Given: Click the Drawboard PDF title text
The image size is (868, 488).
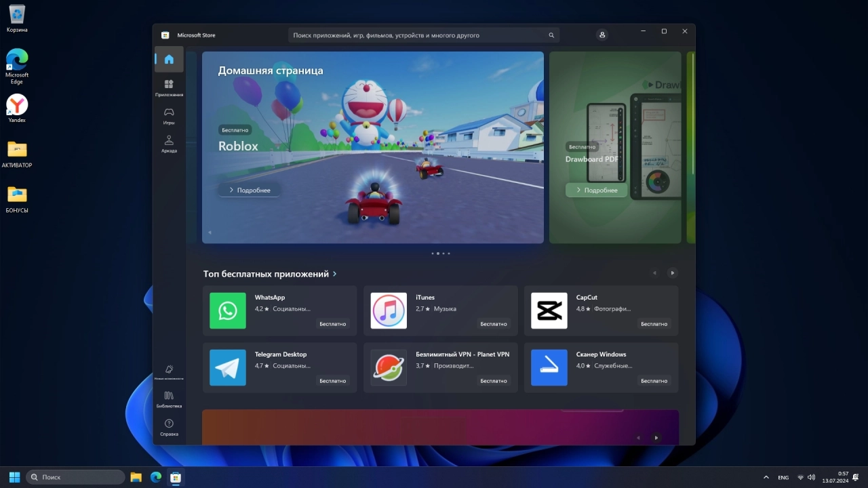Looking at the screenshot, I should tap(592, 159).
